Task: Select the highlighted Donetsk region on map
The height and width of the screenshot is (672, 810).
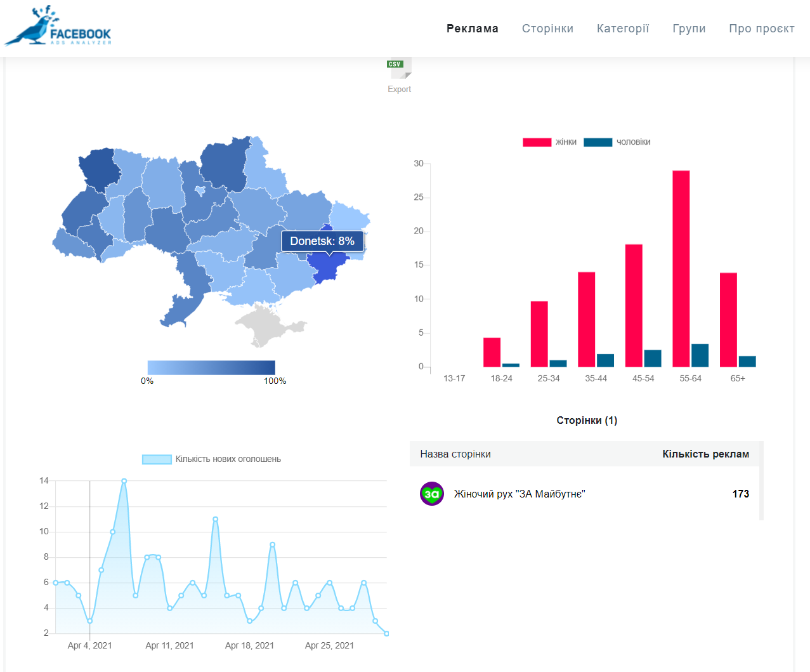Action: 328,265
